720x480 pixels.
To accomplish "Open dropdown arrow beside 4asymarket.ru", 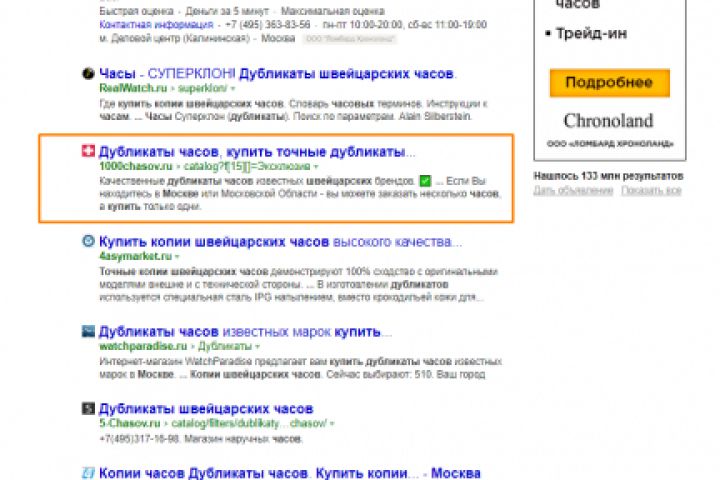I will click(177, 256).
